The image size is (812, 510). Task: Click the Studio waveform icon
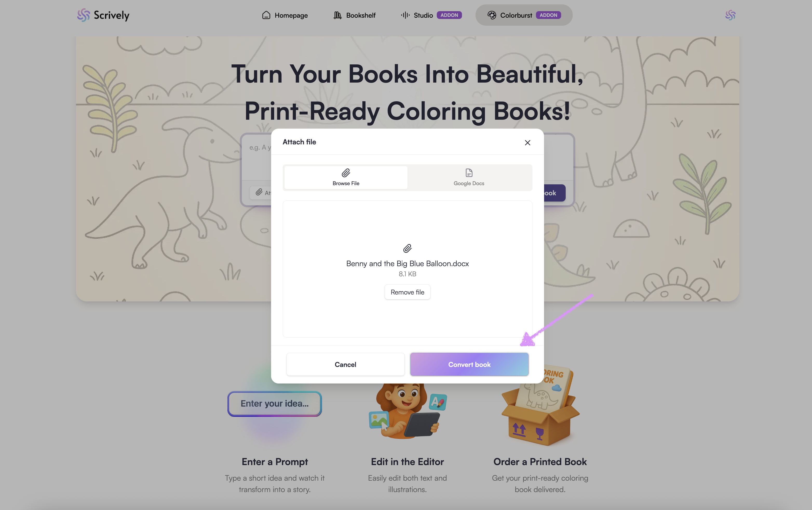(405, 15)
